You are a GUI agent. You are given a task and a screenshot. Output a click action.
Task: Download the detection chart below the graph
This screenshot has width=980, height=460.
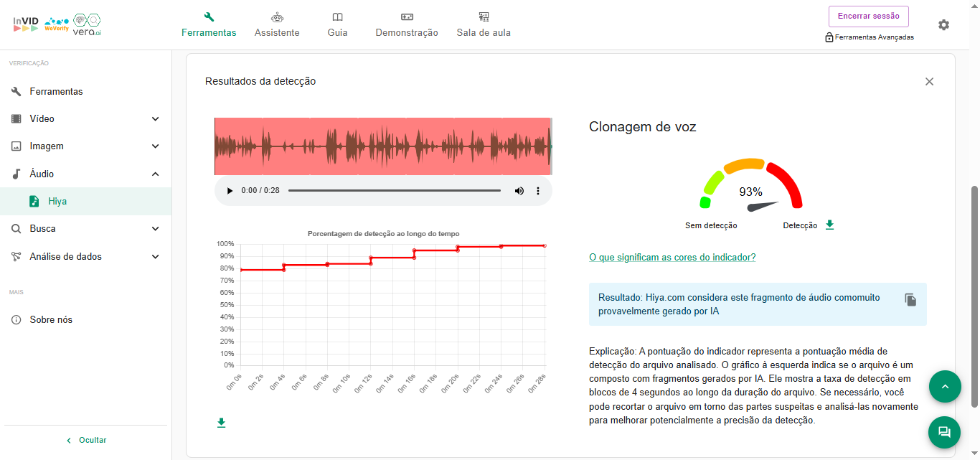(x=221, y=423)
